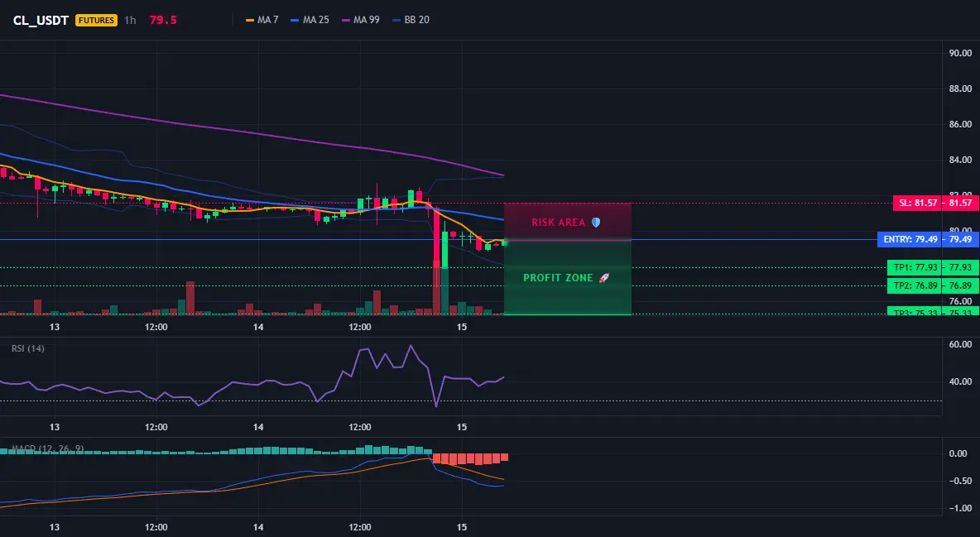Screen dimensions: 980x537
Task: Click the 60.00 RSI axis label
Action: 960,344
